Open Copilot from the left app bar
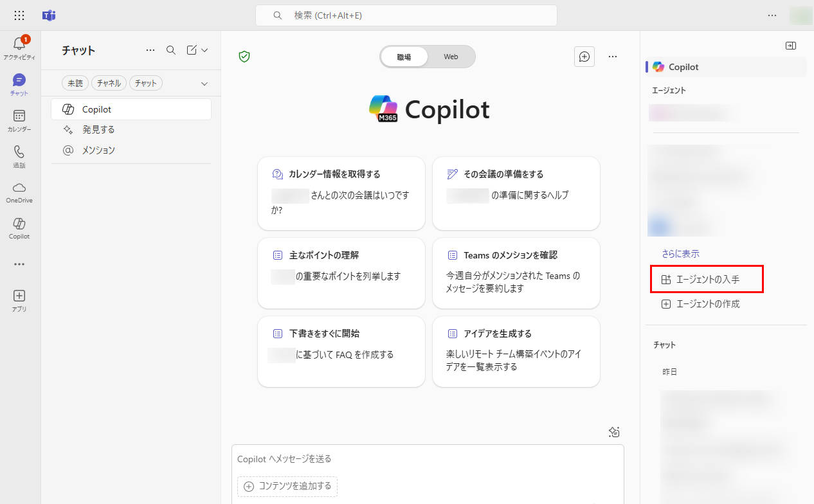Viewport: 814px width, 504px height. pos(19,228)
